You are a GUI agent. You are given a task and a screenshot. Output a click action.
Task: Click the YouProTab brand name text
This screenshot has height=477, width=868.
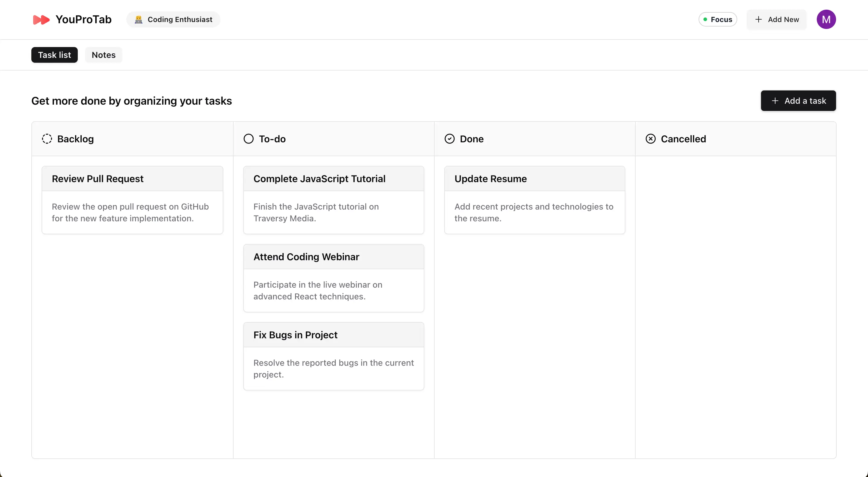(x=83, y=20)
